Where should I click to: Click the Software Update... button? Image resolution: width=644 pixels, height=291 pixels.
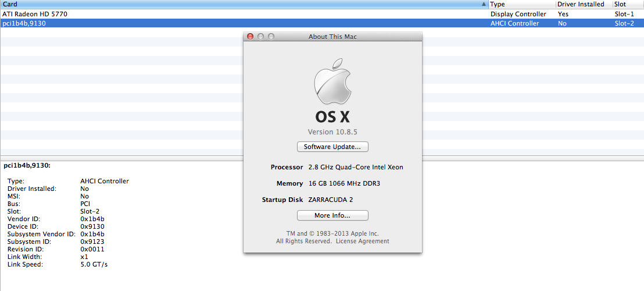(x=332, y=147)
